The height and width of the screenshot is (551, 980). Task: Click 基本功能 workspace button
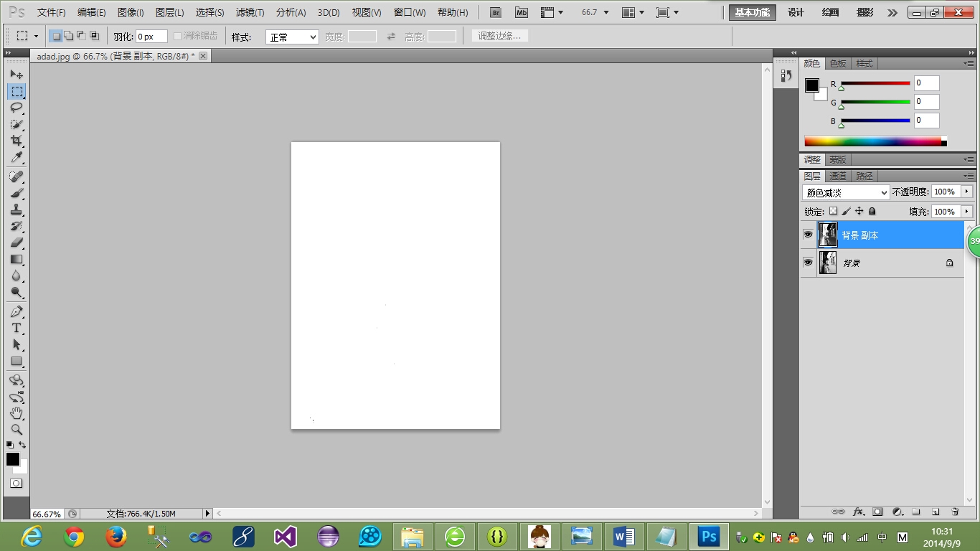tap(753, 12)
